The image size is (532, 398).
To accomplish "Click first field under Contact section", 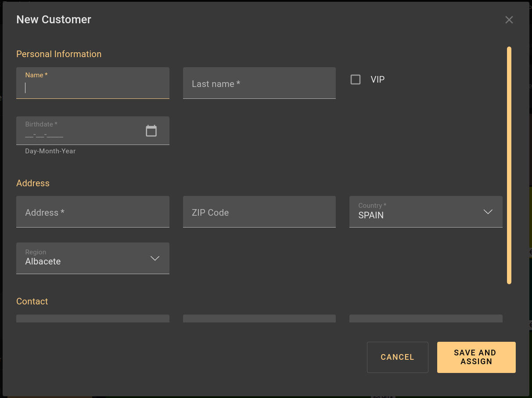I will pos(92,318).
